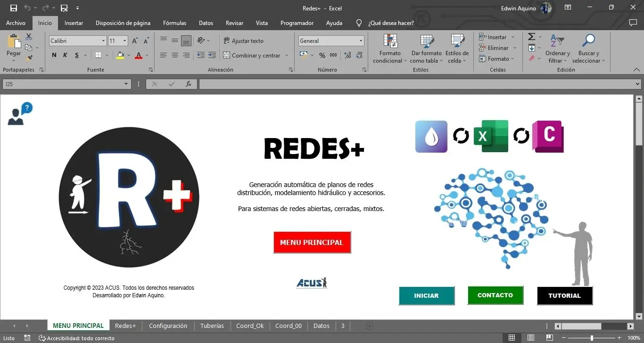This screenshot has width=644, height=343.
Task: Open the Name Box I25 dropdown
Action: 126,84
